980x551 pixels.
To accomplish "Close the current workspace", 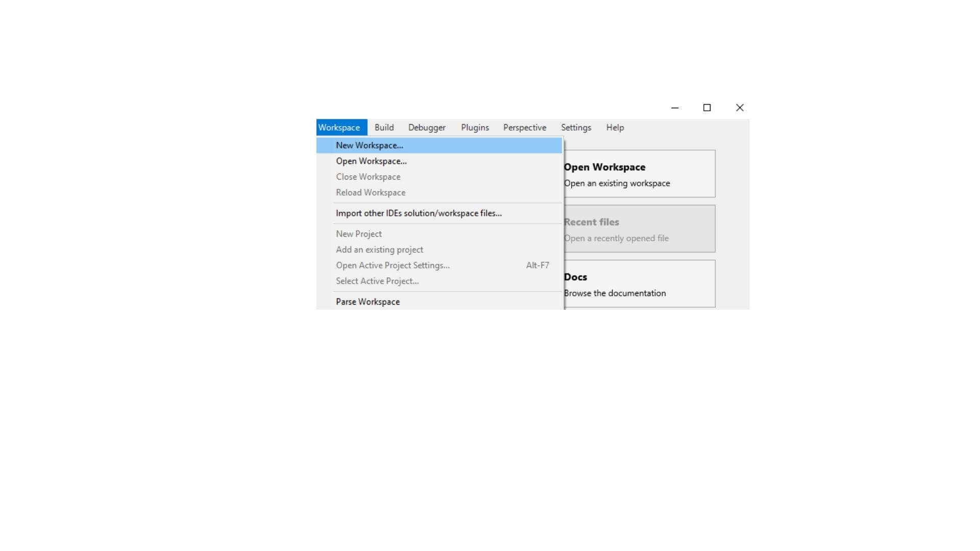I will [368, 176].
